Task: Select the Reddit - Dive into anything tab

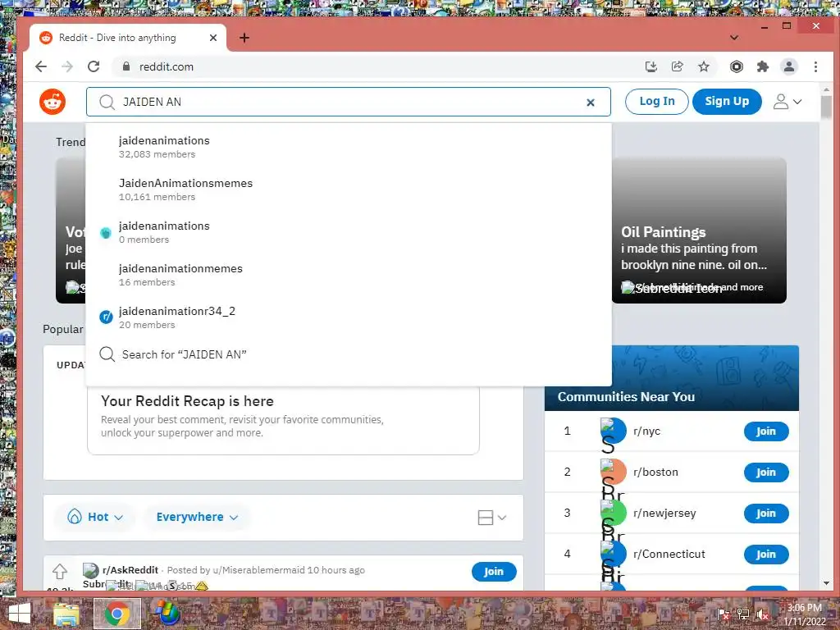Action: [x=127, y=38]
